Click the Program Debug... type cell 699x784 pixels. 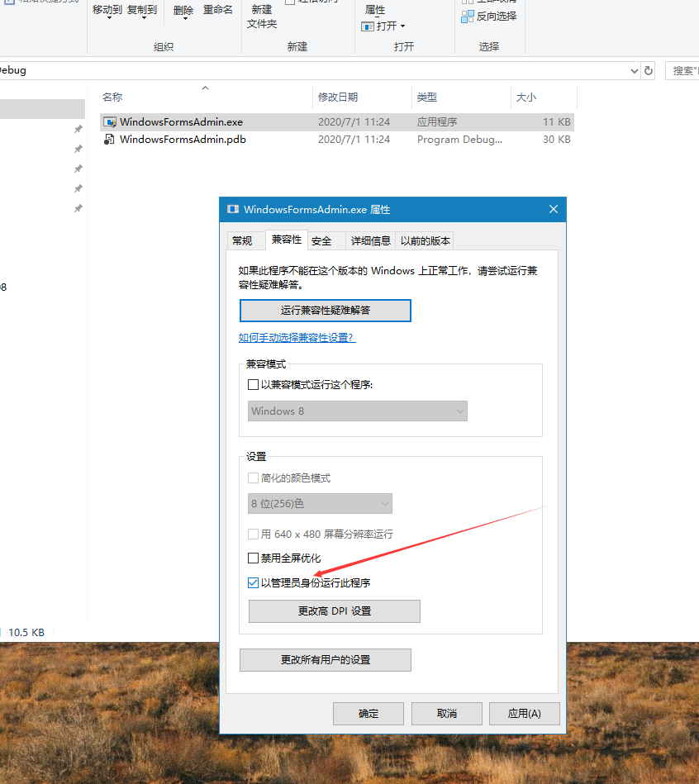pyautogui.click(x=459, y=140)
